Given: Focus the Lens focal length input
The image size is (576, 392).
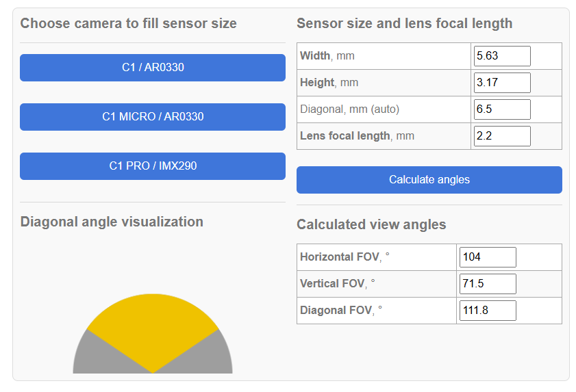Looking at the screenshot, I should point(502,136).
